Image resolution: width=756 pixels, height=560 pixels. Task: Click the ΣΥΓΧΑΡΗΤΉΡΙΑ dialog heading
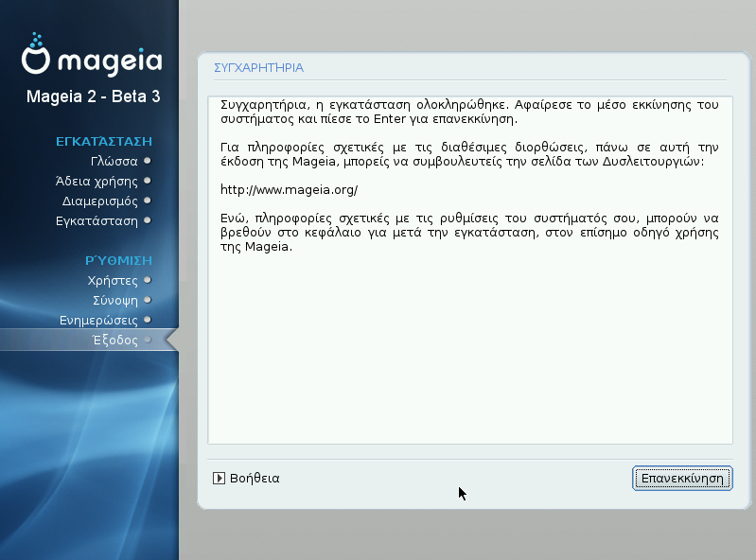(258, 67)
